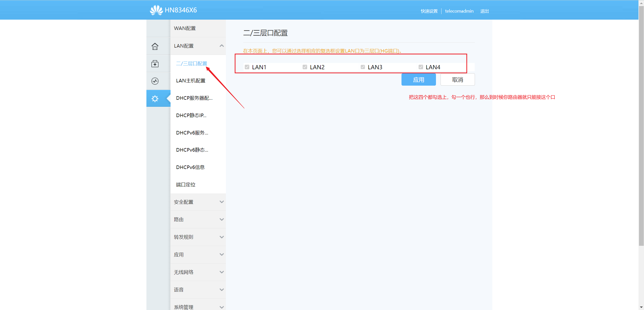Image resolution: width=644 pixels, height=310 pixels.
Task: Select the settings gear icon
Action: 155,98
